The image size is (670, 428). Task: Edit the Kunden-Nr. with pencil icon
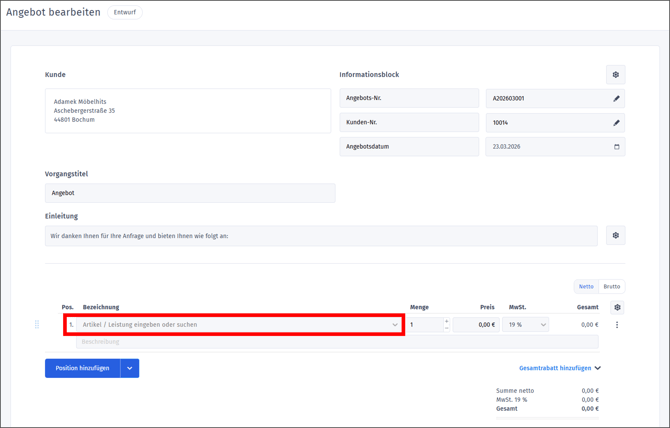[x=616, y=123]
